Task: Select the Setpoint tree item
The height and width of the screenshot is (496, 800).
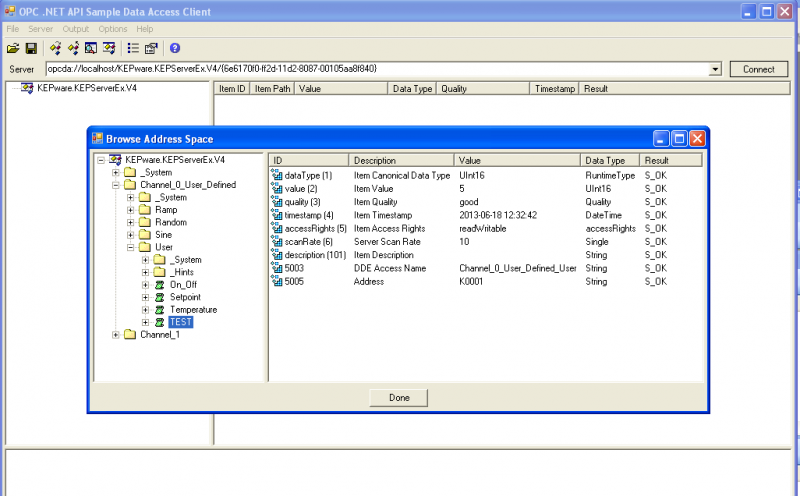Action: [185, 297]
